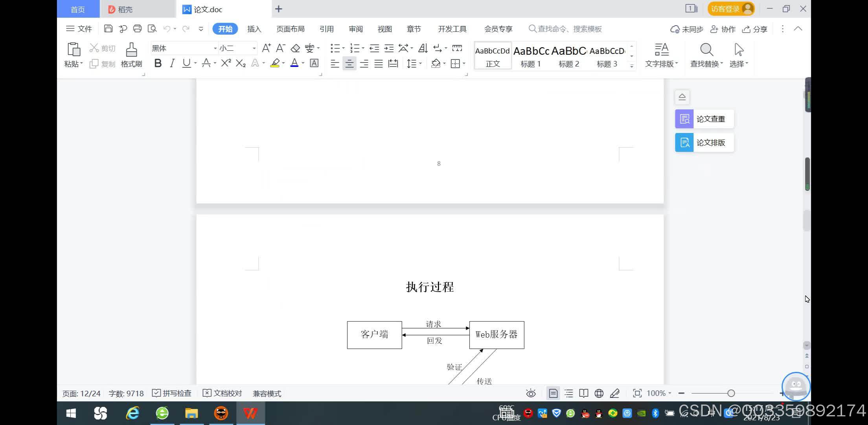
Task: Click the character border icon
Action: [314, 63]
